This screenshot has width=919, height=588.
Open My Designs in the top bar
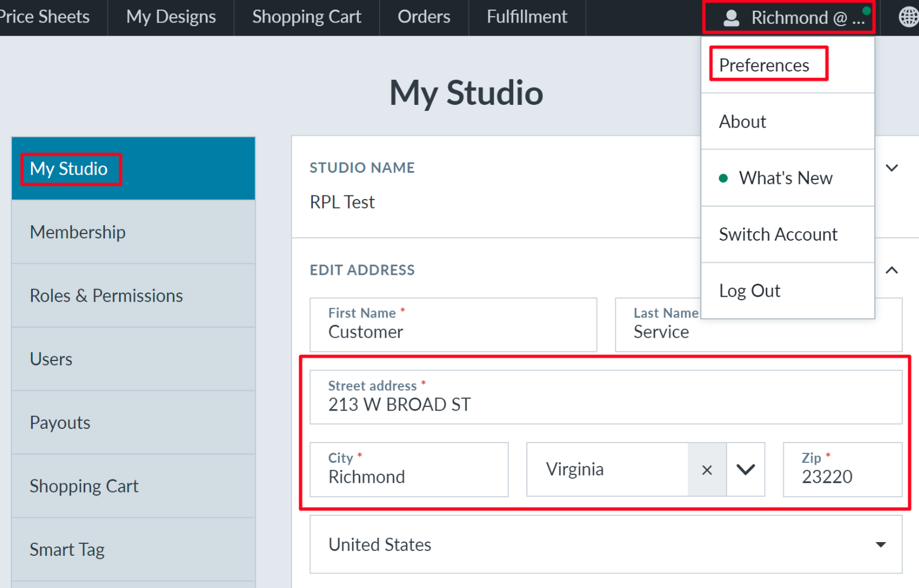171,17
